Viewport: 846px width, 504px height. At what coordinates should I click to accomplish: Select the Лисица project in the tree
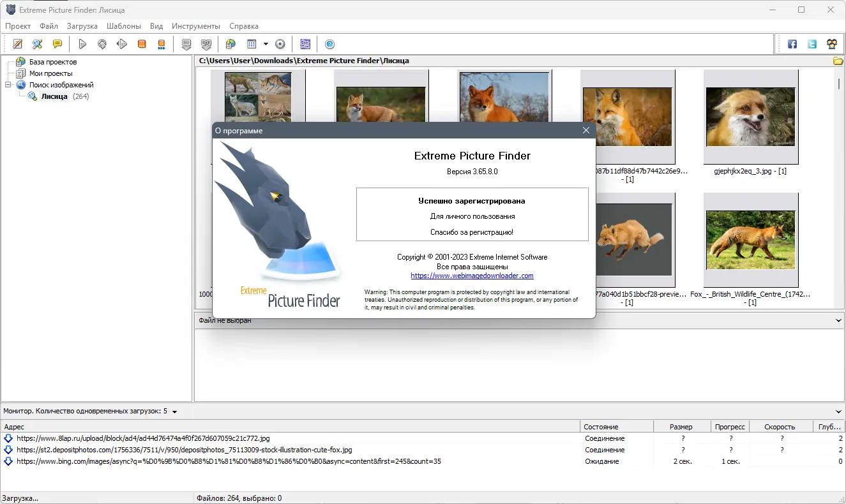[55, 96]
